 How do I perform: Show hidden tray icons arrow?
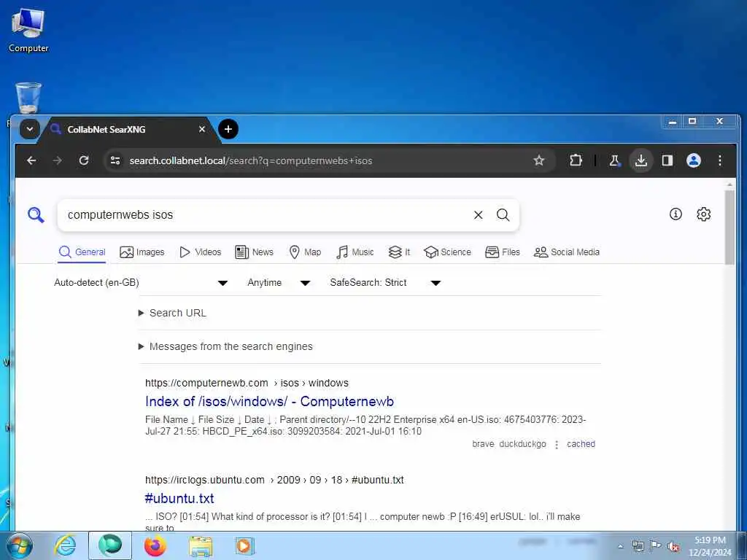pyautogui.click(x=620, y=547)
